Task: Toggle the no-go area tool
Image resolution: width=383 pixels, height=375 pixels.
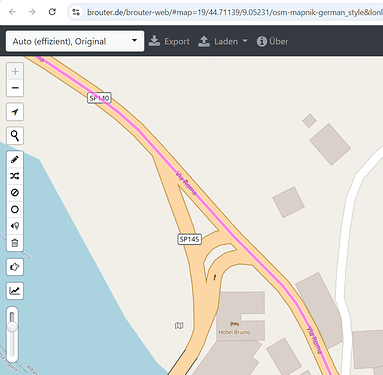Action: pyautogui.click(x=15, y=193)
